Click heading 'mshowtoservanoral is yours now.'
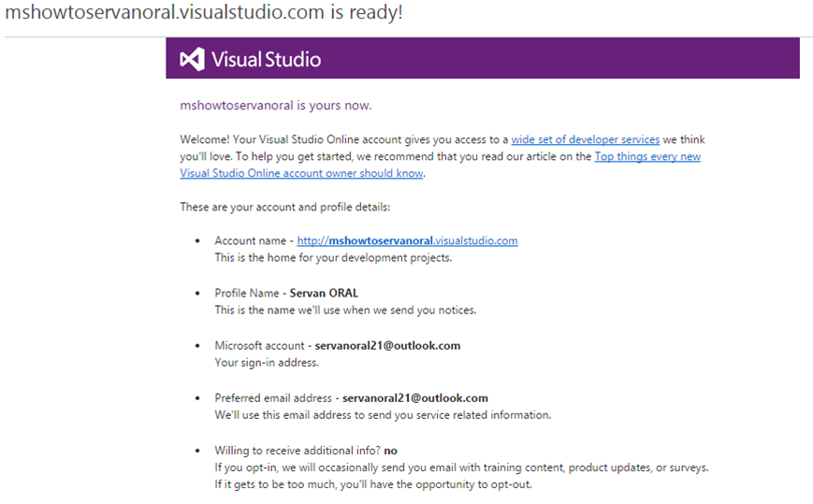The image size is (813, 504). [276, 105]
